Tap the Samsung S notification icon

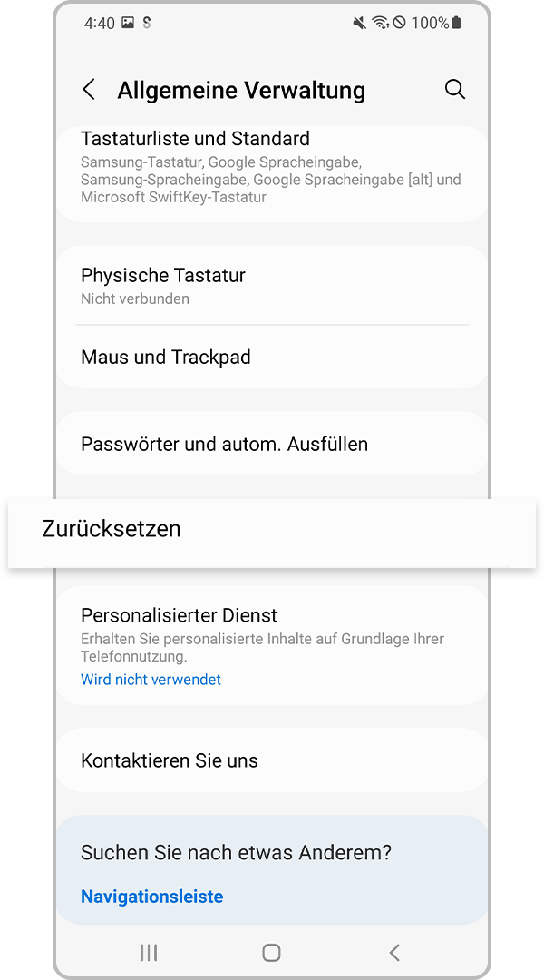(x=147, y=23)
